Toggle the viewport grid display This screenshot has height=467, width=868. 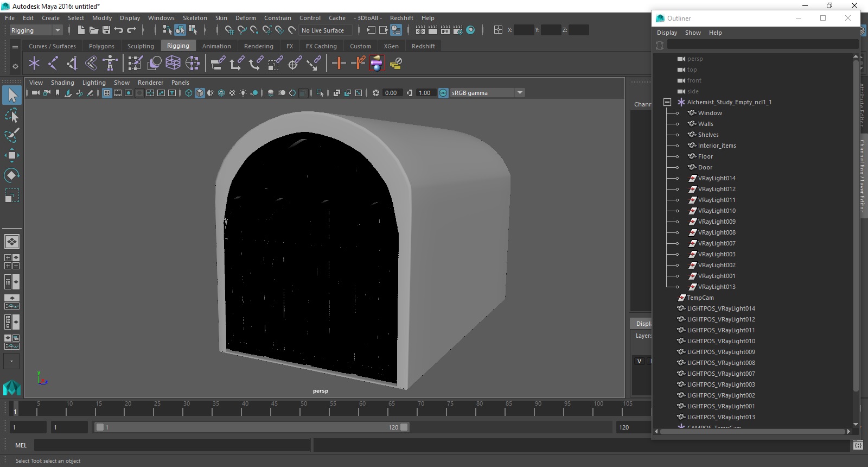(x=107, y=93)
